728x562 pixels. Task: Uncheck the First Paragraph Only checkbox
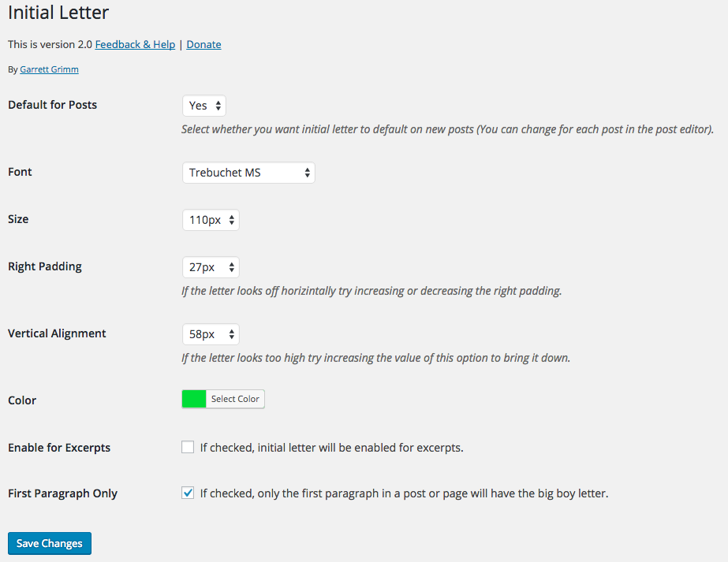(x=188, y=493)
